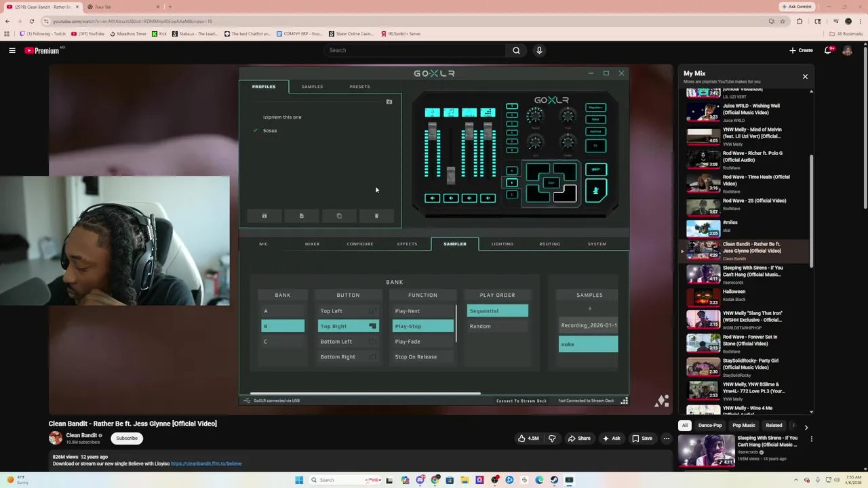Image resolution: width=868 pixels, height=488 pixels.
Task: Close the My Mix playlist panel
Action: click(x=805, y=77)
